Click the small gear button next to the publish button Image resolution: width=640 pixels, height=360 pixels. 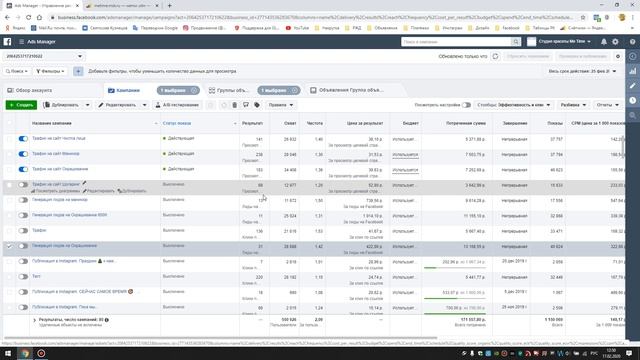pos(618,56)
